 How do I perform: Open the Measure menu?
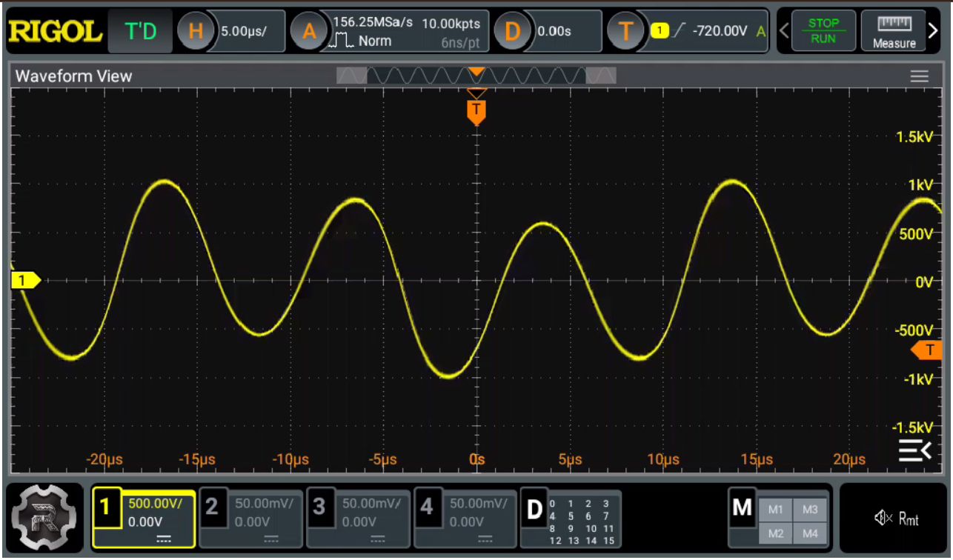pyautogui.click(x=894, y=31)
